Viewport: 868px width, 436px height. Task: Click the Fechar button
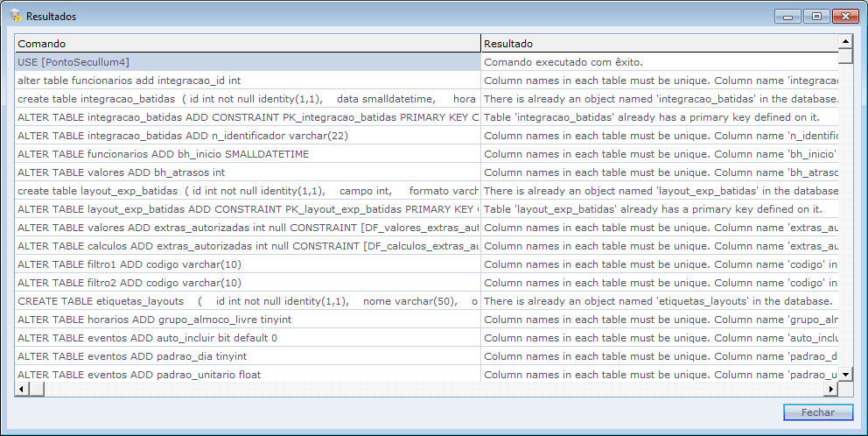pos(820,412)
